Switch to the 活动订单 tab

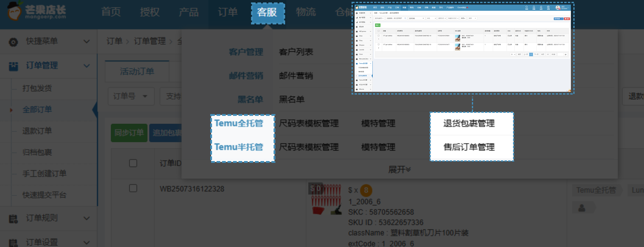click(137, 71)
